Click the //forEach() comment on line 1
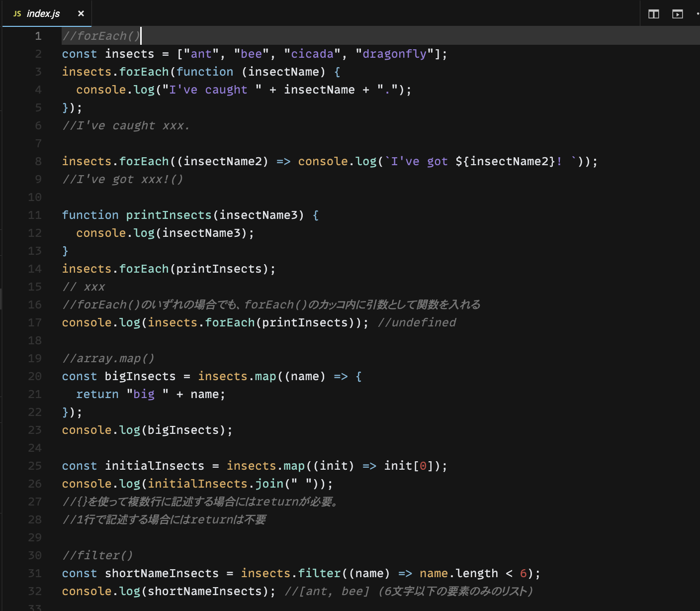Image resolution: width=700 pixels, height=611 pixels. pos(101,36)
